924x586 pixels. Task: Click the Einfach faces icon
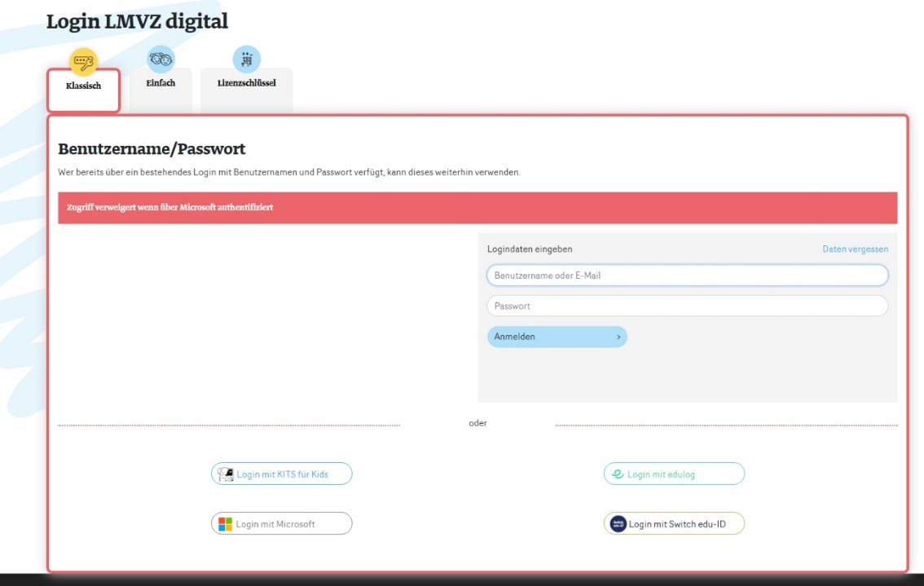pos(161,59)
